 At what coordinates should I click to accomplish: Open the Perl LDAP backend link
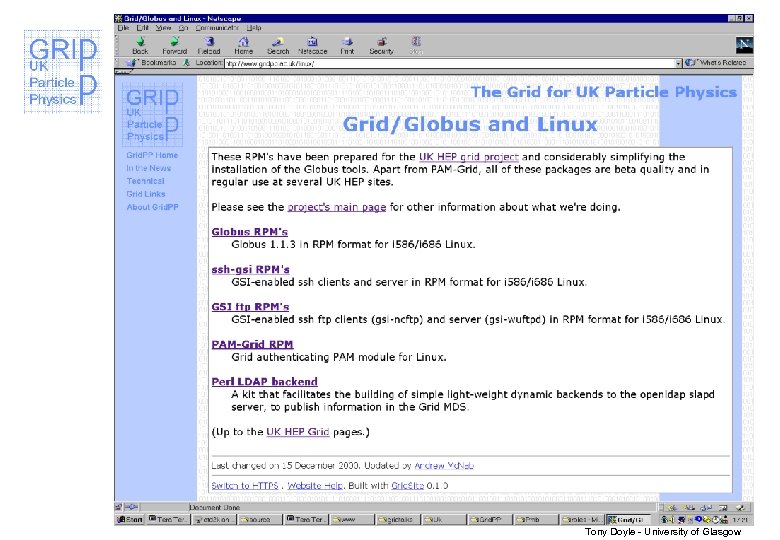point(264,381)
